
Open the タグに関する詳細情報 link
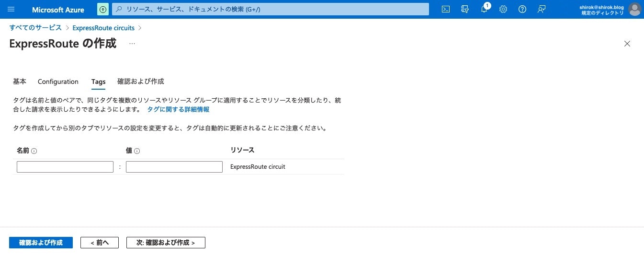[x=178, y=109]
